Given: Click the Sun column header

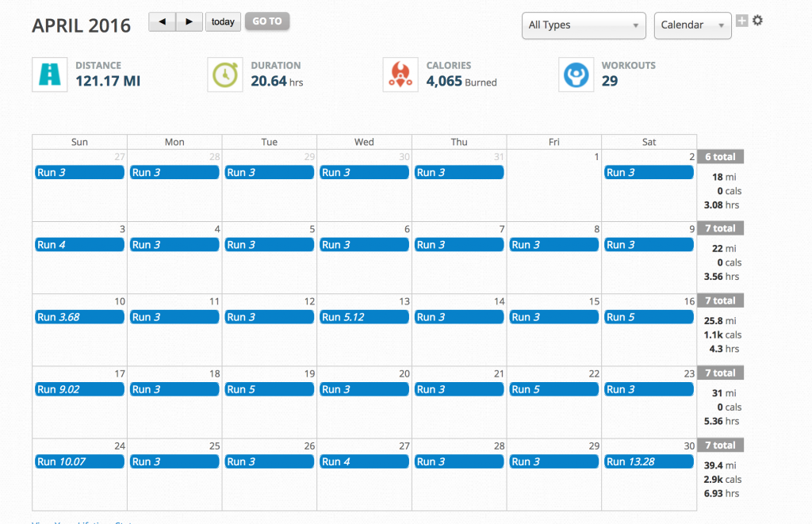Looking at the screenshot, I should tap(80, 142).
